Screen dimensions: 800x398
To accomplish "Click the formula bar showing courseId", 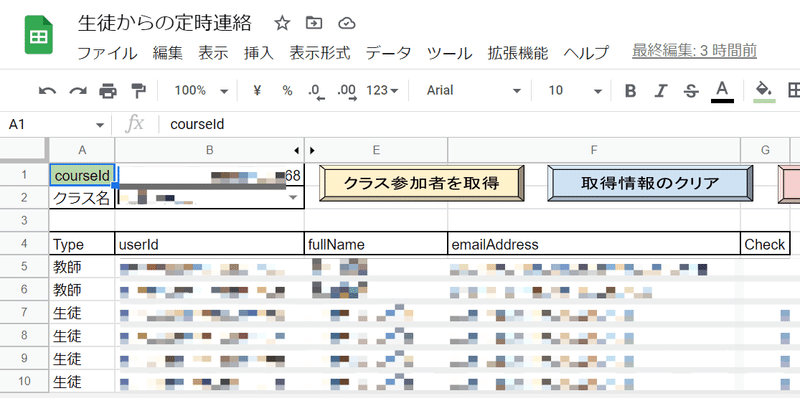I will click(x=480, y=125).
